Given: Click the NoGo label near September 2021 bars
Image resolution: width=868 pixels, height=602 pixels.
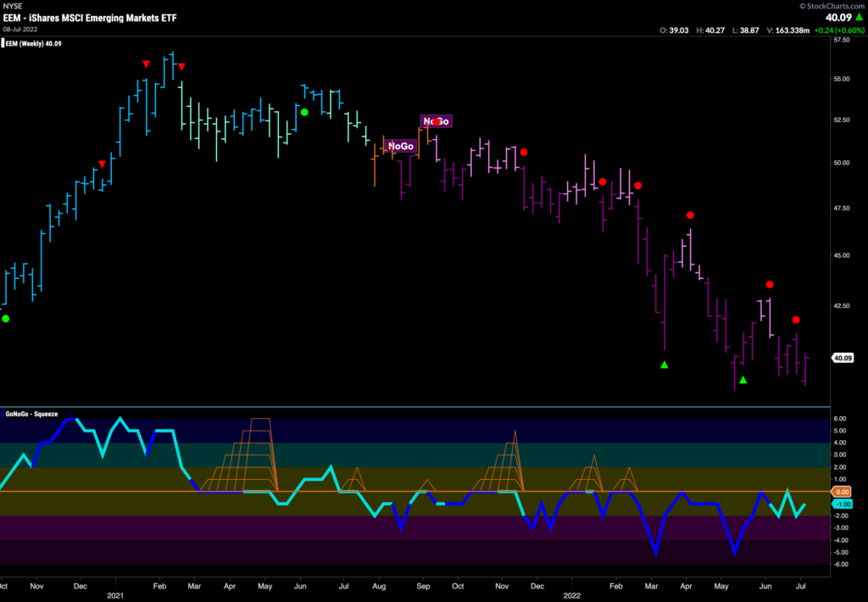Looking at the screenshot, I should pyautogui.click(x=437, y=121).
